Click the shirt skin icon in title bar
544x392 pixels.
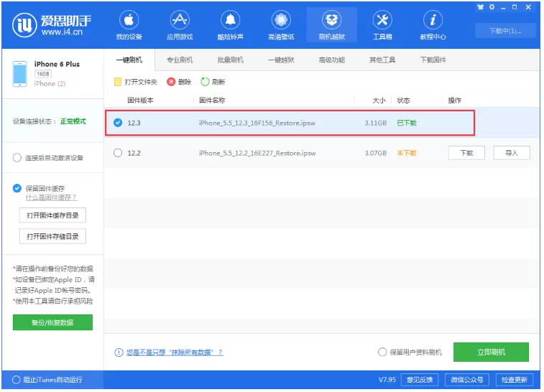pos(480,7)
